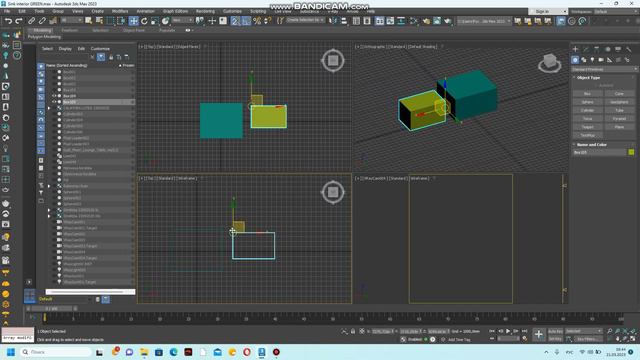Open the Standard Primitives dropdown

[604, 69]
